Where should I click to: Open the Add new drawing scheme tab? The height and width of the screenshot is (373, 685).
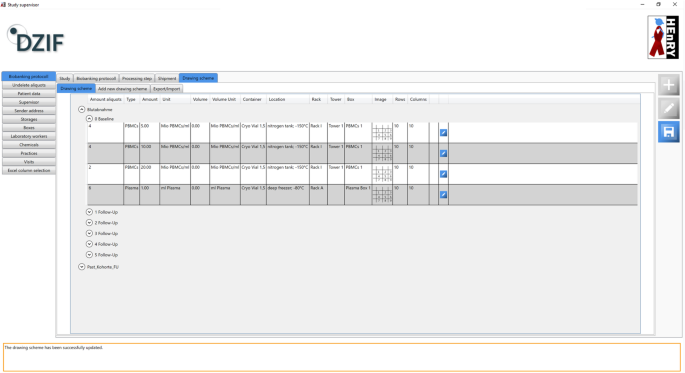click(x=122, y=89)
